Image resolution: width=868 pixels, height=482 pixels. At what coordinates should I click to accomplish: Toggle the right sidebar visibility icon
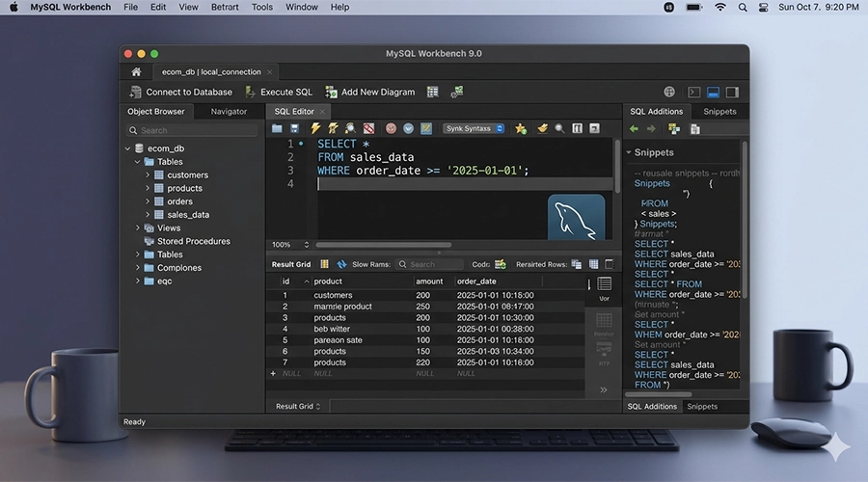(732, 93)
